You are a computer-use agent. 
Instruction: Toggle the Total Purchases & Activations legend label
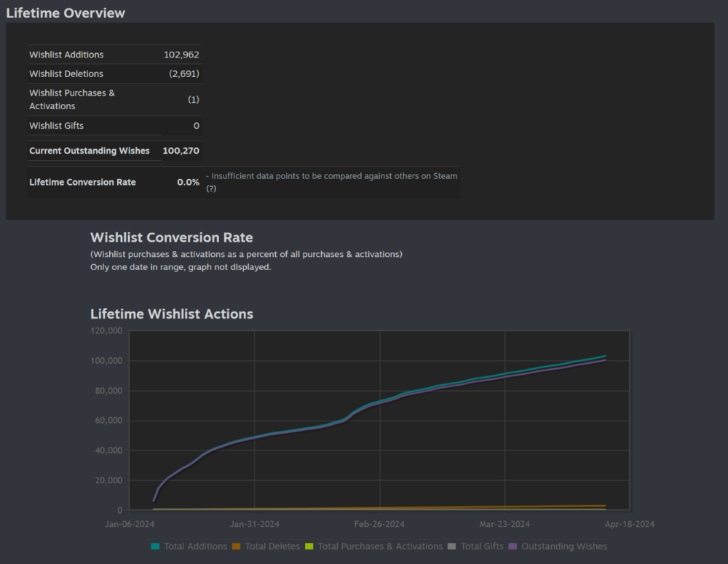tap(380, 547)
